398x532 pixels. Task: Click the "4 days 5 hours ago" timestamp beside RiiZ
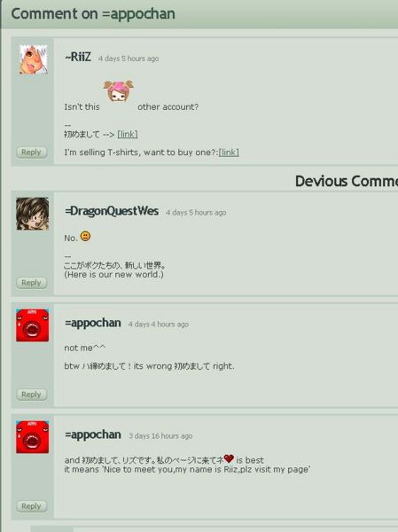coord(129,59)
